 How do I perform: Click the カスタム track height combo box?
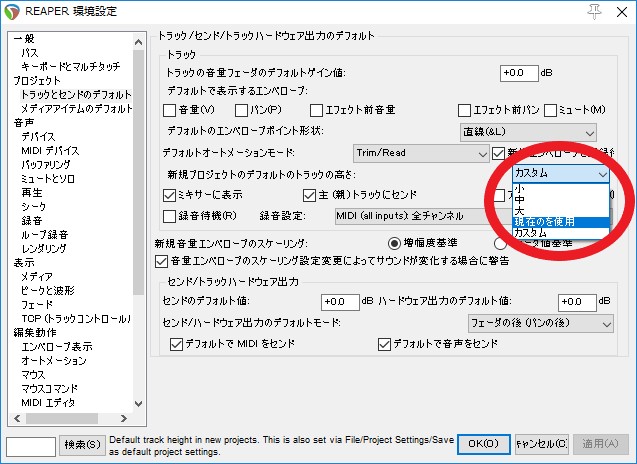(561, 174)
